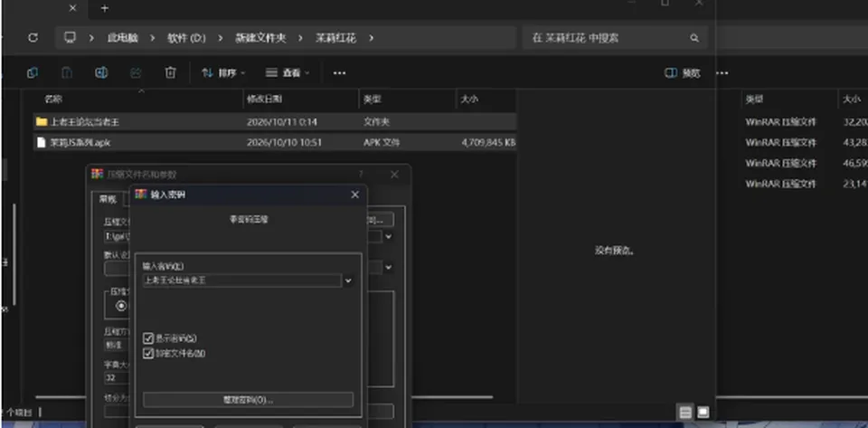
Task: Click the WinRAR icon in 压缩文件名和参数 title bar
Action: click(98, 174)
